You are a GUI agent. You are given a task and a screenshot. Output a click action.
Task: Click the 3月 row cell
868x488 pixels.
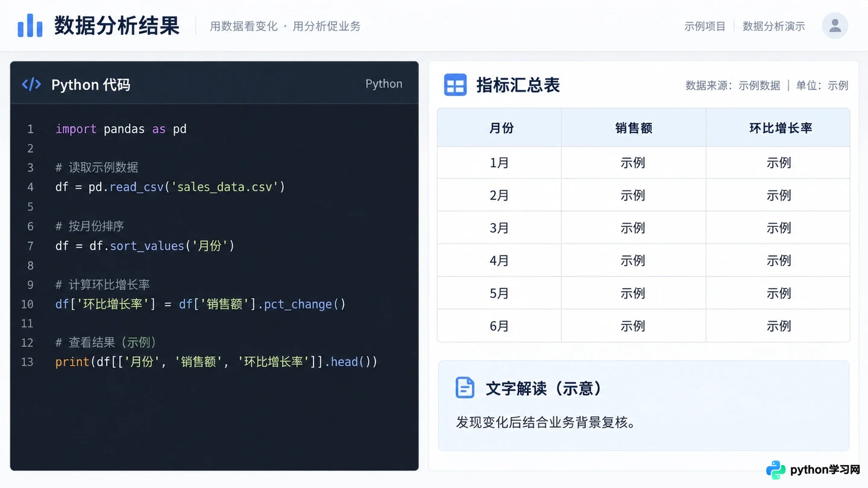(x=500, y=228)
